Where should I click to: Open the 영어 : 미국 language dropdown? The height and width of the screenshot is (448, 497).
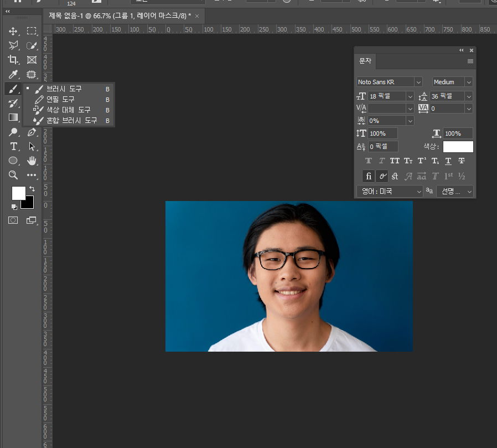[x=390, y=192]
